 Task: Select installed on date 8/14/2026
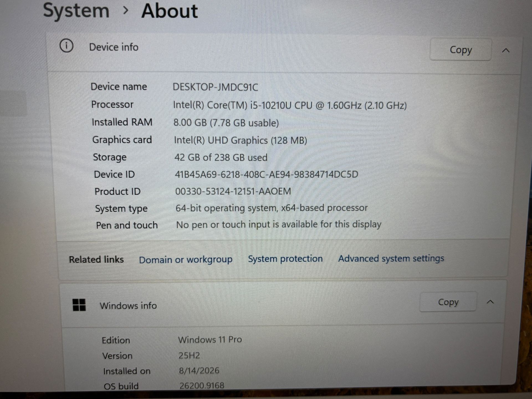(x=199, y=370)
